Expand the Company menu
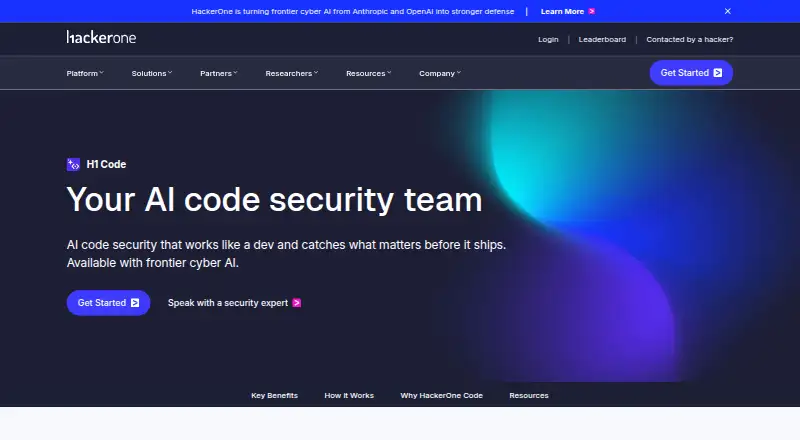 (440, 74)
